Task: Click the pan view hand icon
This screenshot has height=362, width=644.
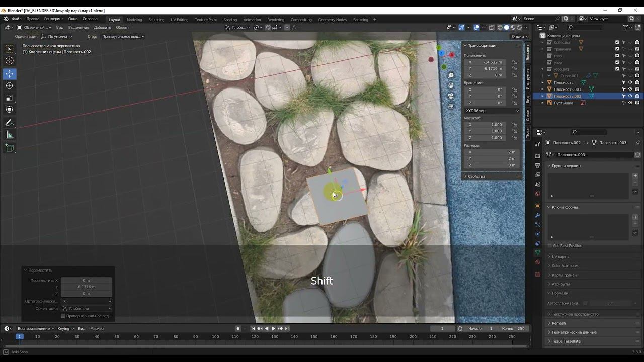Action: coord(451,85)
